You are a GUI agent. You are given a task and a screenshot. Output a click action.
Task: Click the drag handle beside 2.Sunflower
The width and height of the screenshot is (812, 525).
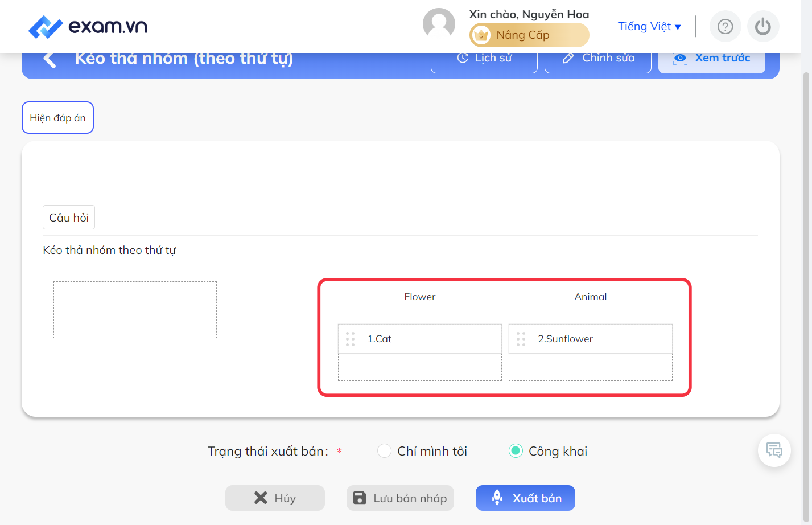click(521, 339)
